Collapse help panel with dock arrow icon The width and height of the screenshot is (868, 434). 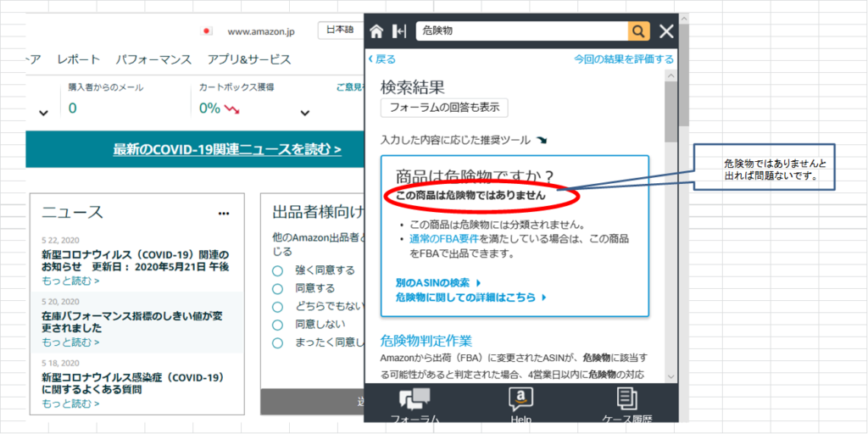pos(399,31)
